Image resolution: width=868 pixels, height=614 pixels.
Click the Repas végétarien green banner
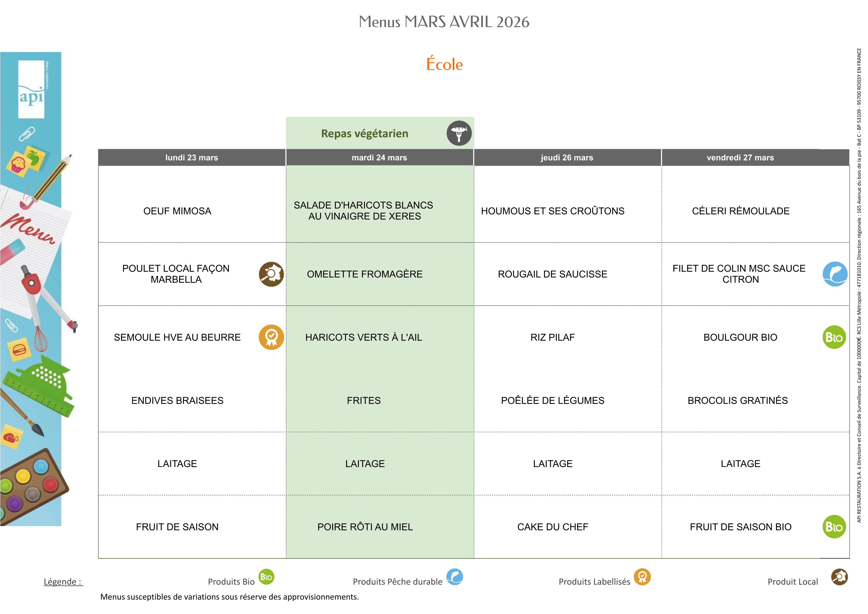pos(364,133)
